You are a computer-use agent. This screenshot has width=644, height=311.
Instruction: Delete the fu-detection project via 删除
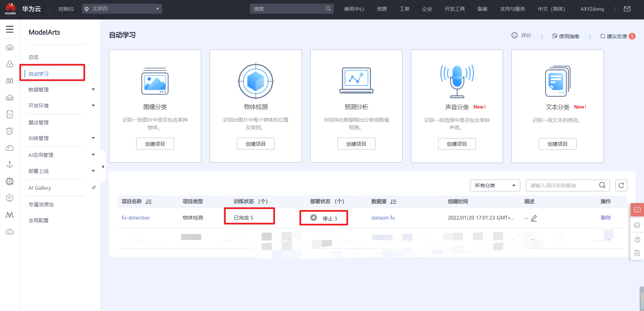(x=606, y=218)
